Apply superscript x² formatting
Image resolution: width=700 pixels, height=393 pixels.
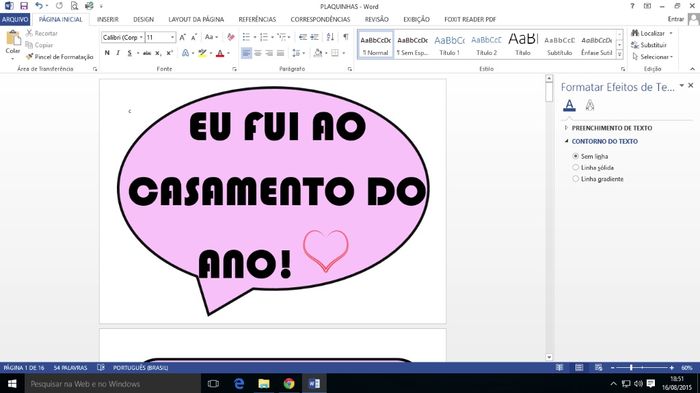170,53
